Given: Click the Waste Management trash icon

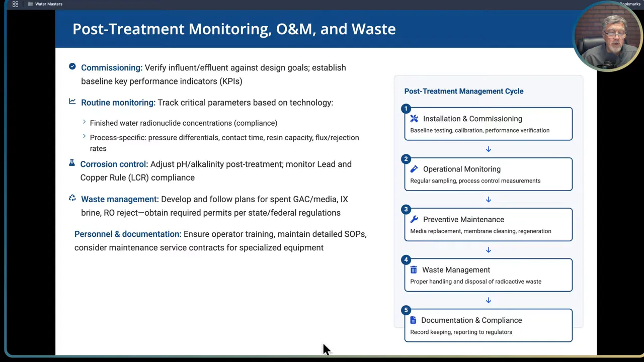Looking at the screenshot, I should pyautogui.click(x=414, y=270).
